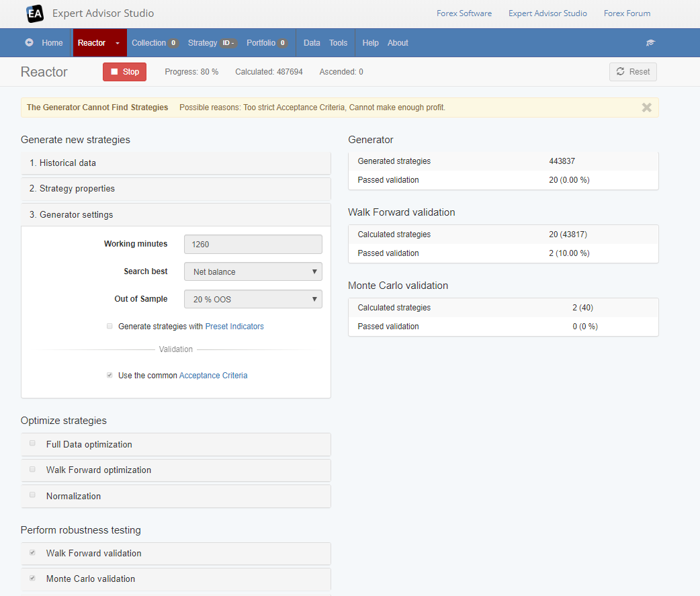Image resolution: width=700 pixels, height=596 pixels.
Task: Follow the Acceptance Criteria link
Action: pos(213,376)
